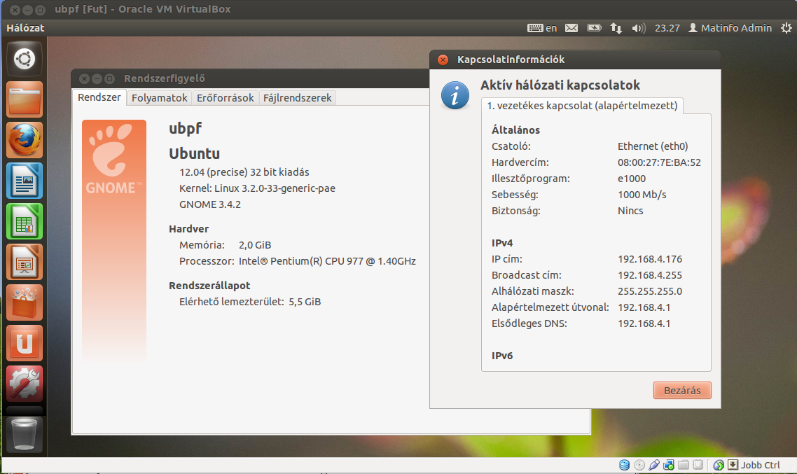This screenshot has height=474, width=797.
Task: Click the subnet mask 255.255.255.0
Action: pos(650,292)
